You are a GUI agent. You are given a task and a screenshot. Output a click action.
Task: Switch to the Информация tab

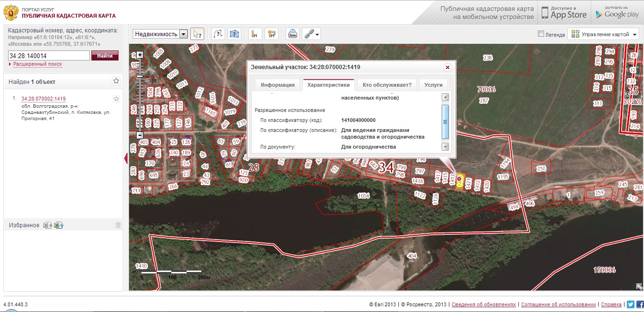pyautogui.click(x=277, y=85)
